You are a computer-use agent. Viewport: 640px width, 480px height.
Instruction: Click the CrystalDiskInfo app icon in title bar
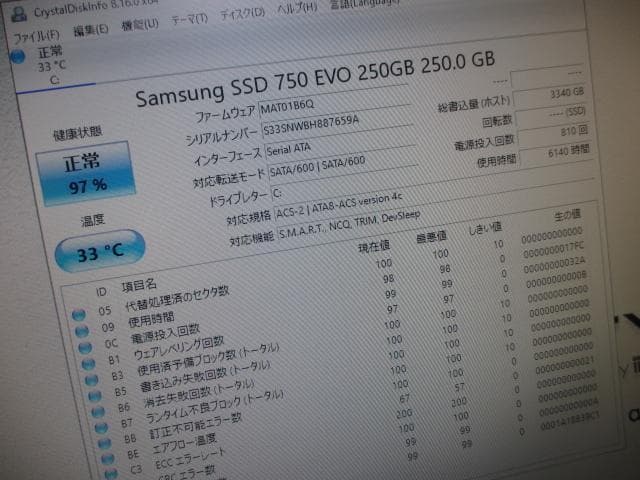(x=19, y=13)
